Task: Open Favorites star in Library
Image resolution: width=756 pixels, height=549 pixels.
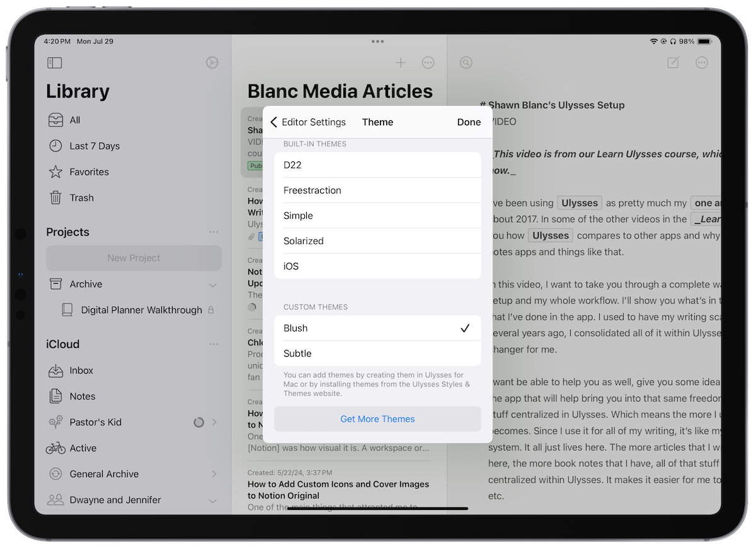Action: (x=89, y=172)
